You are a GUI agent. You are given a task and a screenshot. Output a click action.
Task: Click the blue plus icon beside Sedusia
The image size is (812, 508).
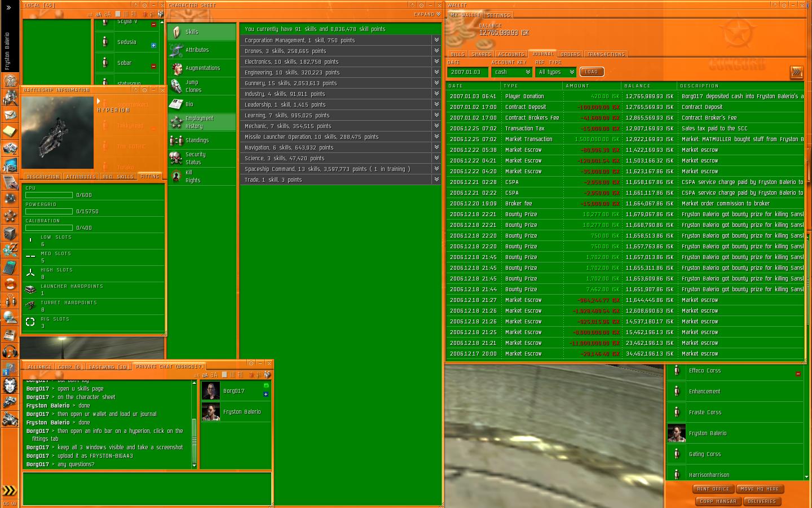coord(153,46)
